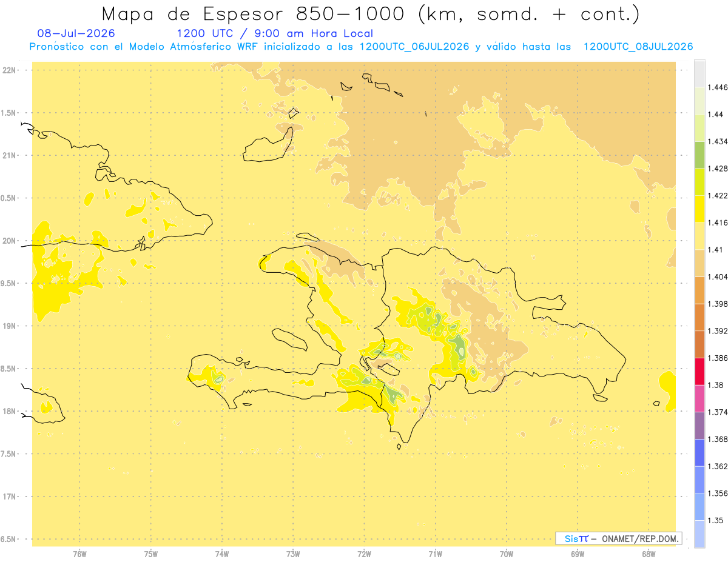
Task: Click the longitude label '71W'
Action: pyautogui.click(x=435, y=554)
